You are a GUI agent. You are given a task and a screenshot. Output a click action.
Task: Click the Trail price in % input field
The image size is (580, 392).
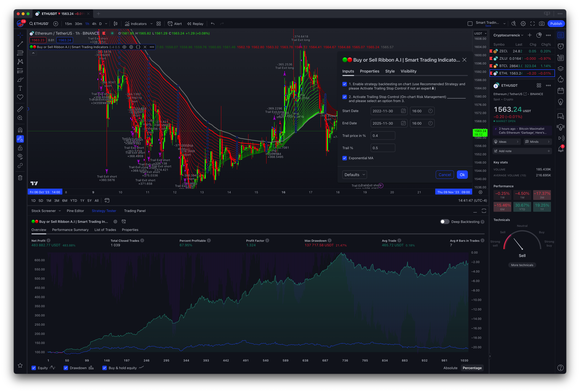[383, 136]
